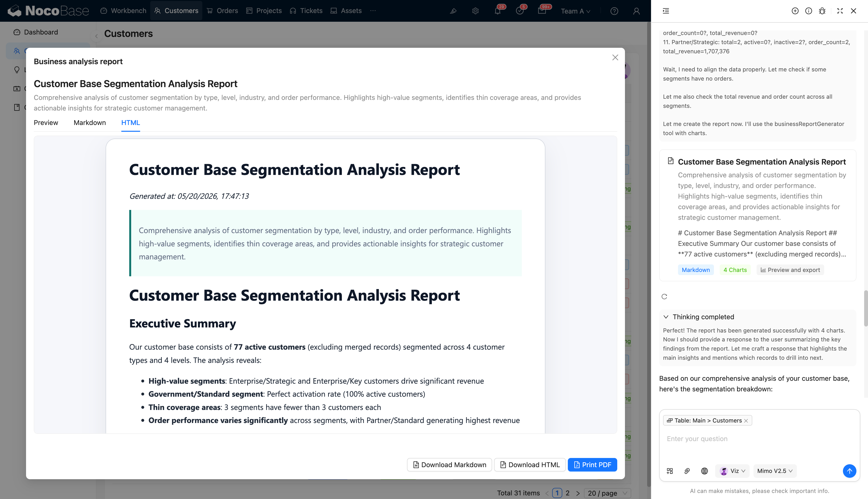Click the Markdown tag in chat card

[x=696, y=270]
